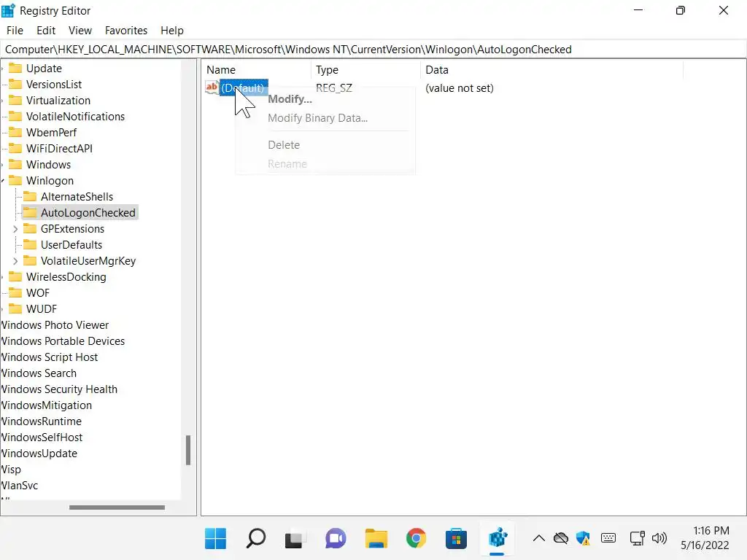Image resolution: width=747 pixels, height=560 pixels.
Task: Select WindowsMitigation key
Action: (47, 405)
